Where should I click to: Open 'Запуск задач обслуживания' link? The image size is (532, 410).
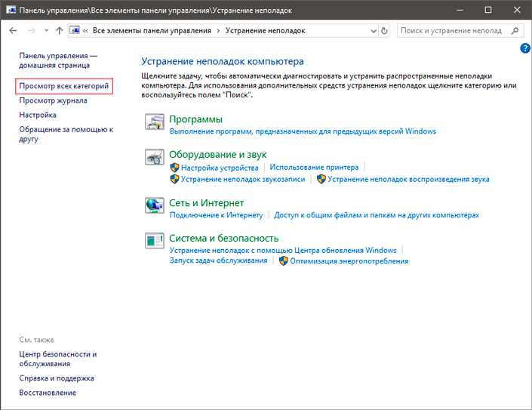(x=219, y=260)
